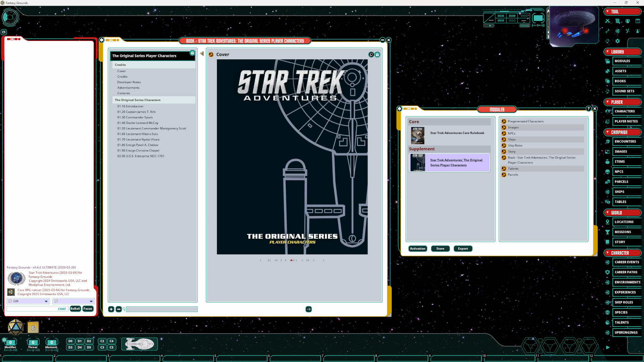Screen dimensions: 644x362
Task: Open the Party Sheet icon
Action: pos(628,21)
